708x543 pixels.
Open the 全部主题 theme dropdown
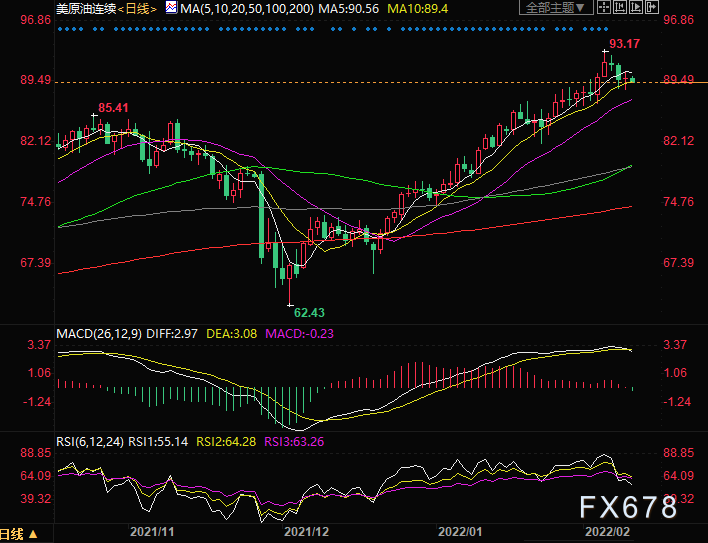pos(555,7)
